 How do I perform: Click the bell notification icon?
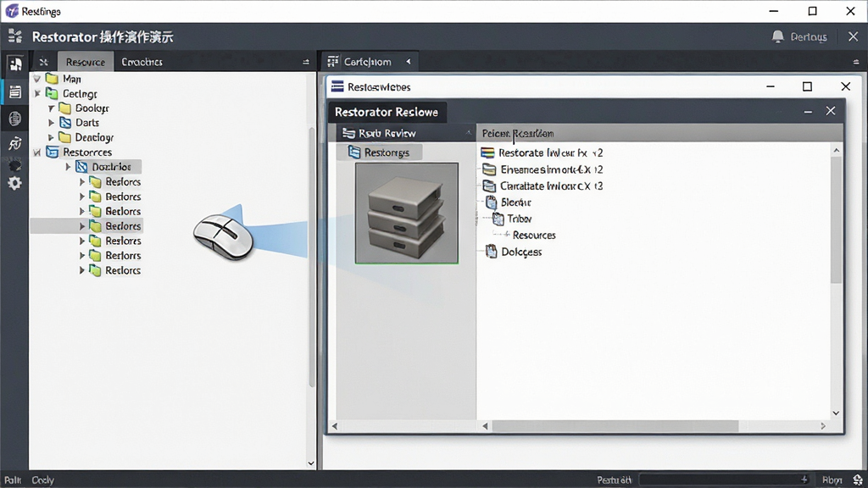[x=778, y=36]
